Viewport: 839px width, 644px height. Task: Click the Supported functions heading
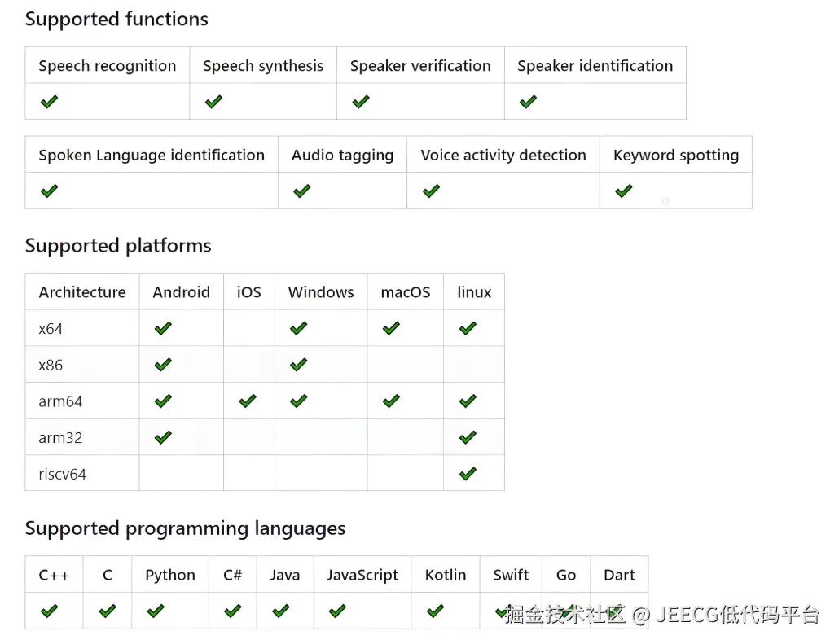tap(116, 20)
